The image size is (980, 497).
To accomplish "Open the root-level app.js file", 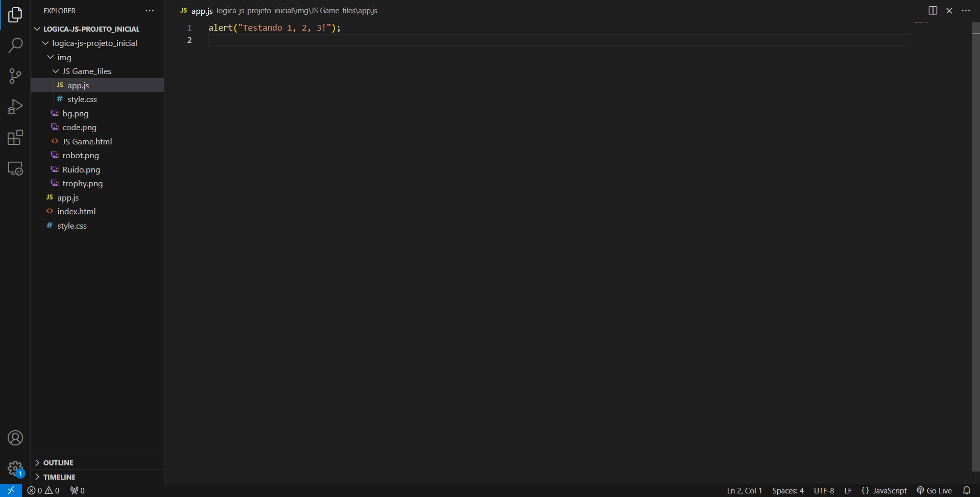I will click(98, 197).
